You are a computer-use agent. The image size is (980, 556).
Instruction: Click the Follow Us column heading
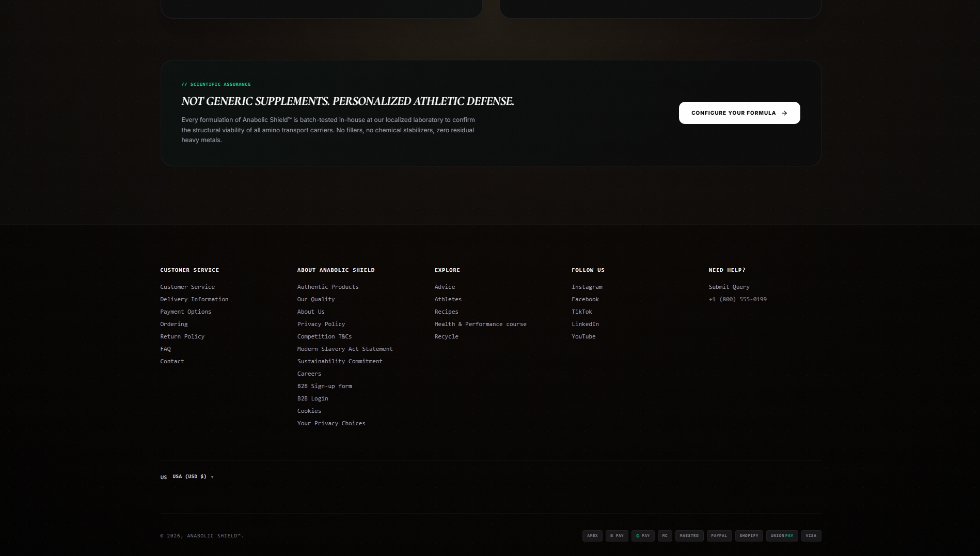pyautogui.click(x=588, y=270)
